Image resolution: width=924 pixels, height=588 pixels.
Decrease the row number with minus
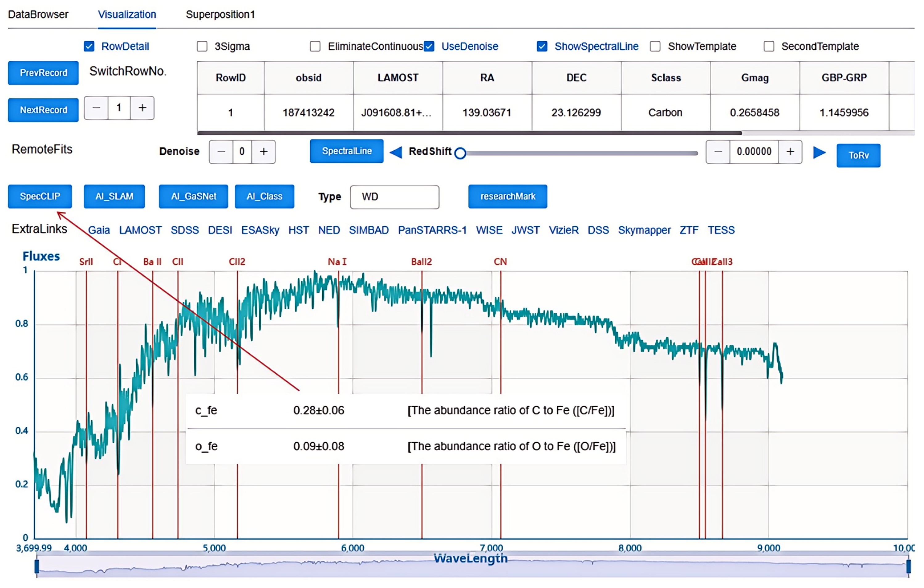tap(96, 108)
